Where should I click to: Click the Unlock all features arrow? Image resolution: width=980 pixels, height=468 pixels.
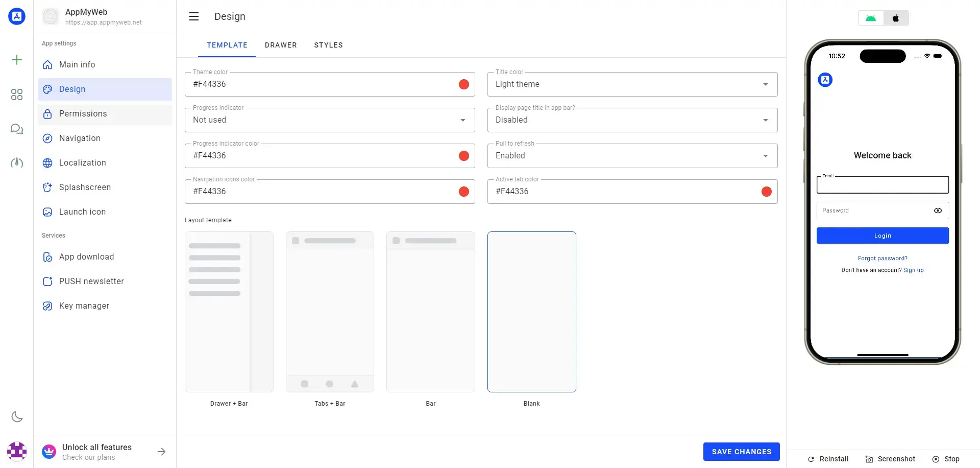click(x=162, y=452)
